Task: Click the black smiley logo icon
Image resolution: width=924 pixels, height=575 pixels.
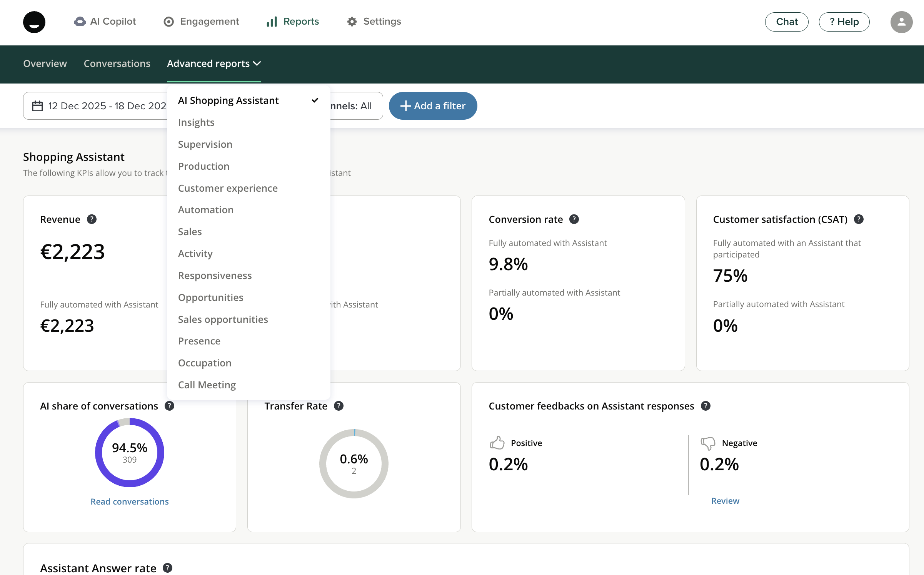Action: point(34,22)
